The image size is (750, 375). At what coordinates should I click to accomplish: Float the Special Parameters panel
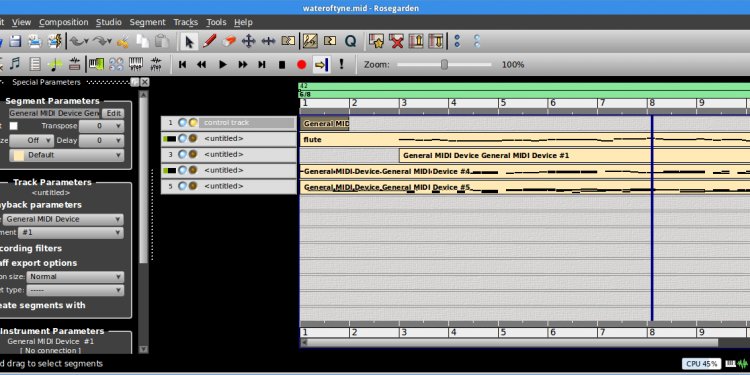135,82
